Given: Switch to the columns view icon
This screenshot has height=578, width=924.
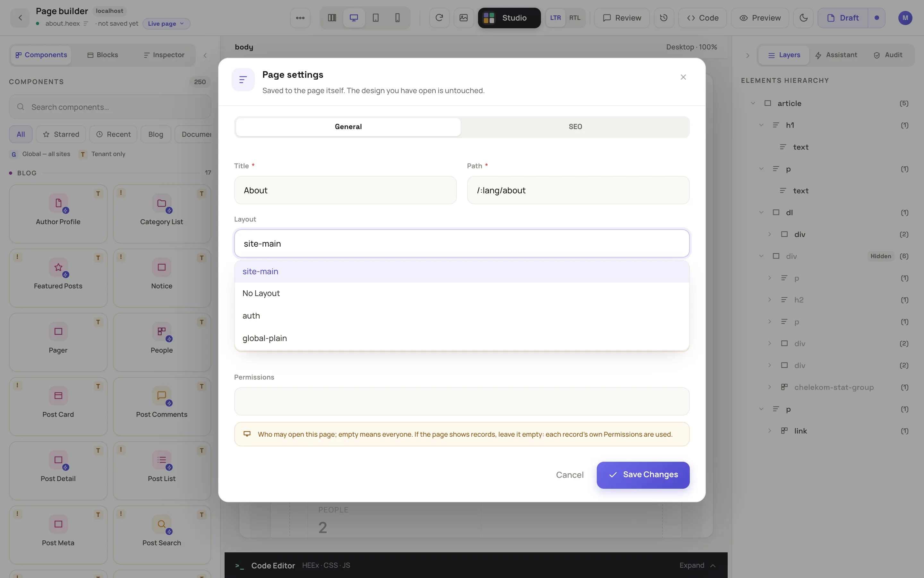Looking at the screenshot, I should point(332,18).
